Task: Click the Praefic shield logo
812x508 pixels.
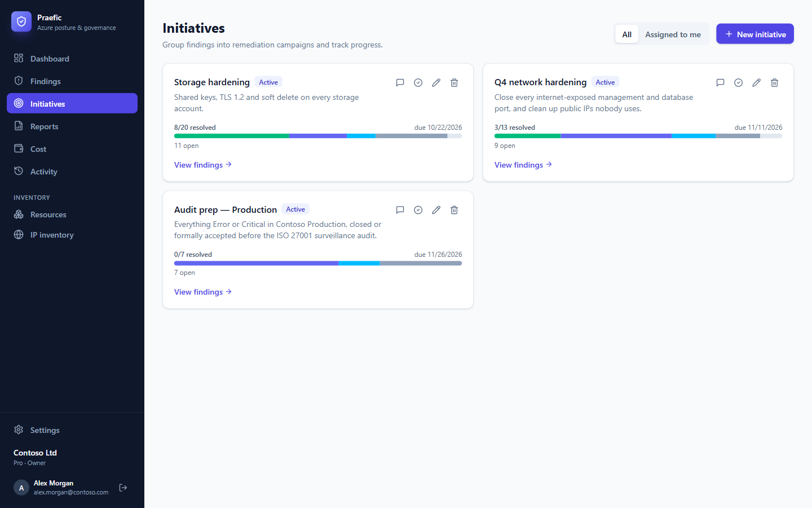Action: point(21,22)
